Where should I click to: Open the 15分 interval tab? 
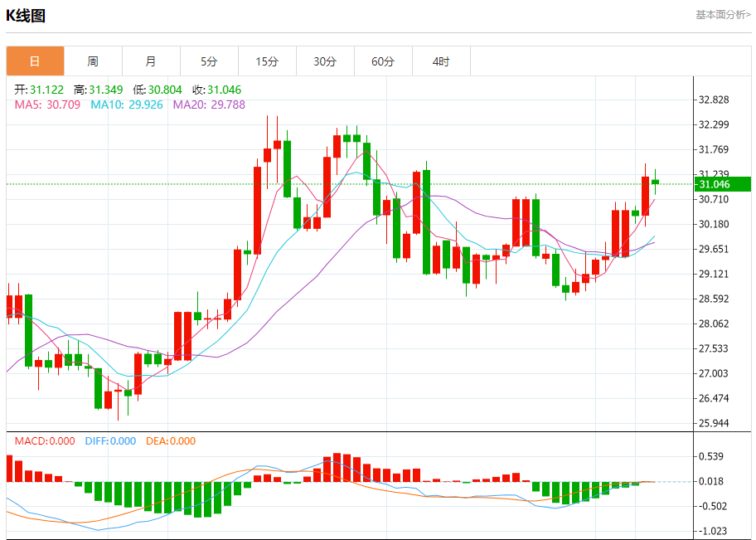pyautogui.click(x=267, y=61)
